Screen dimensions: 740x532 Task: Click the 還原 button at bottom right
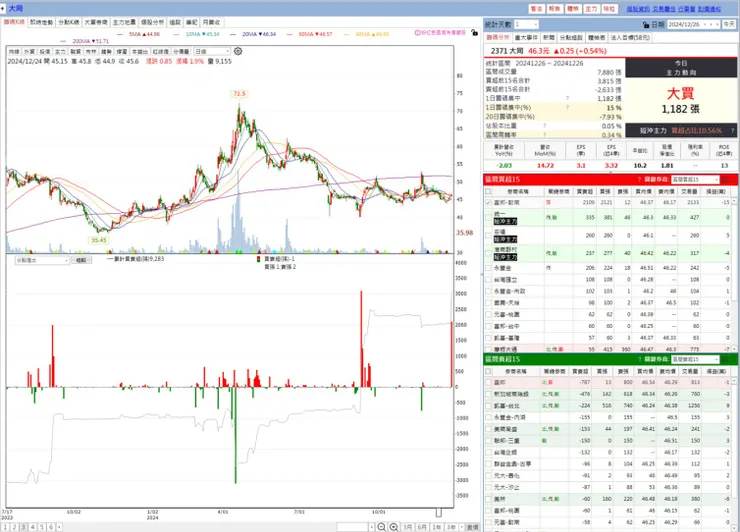472,527
